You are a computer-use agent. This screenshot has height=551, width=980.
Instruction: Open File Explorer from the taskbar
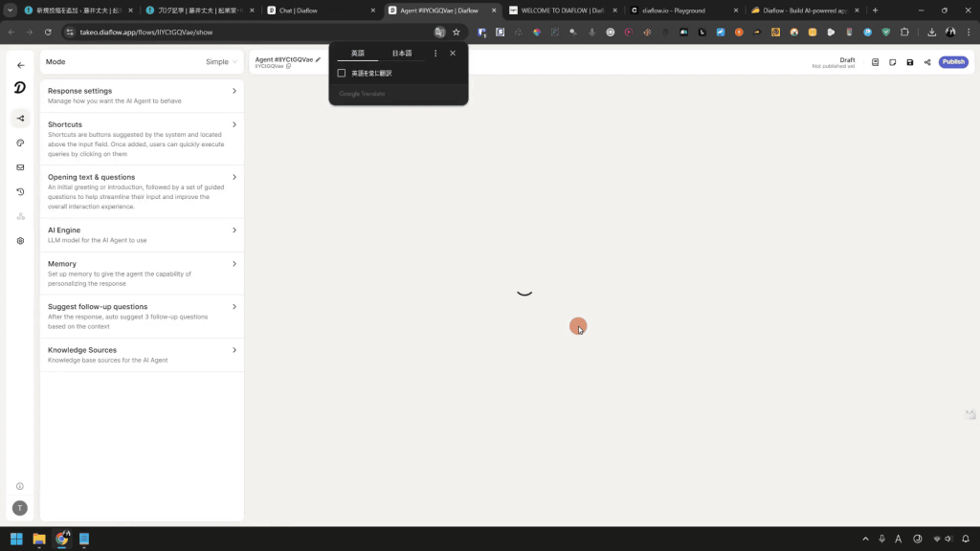coord(38,539)
